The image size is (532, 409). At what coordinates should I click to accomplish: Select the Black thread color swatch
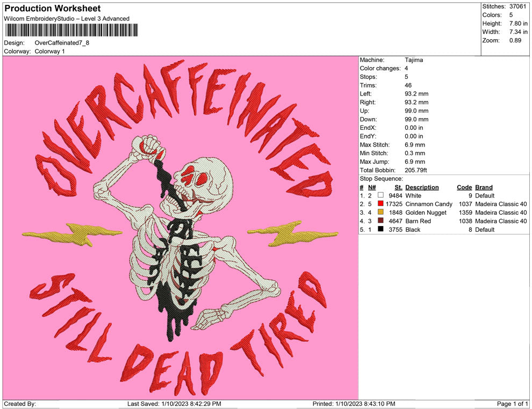pyautogui.click(x=380, y=230)
